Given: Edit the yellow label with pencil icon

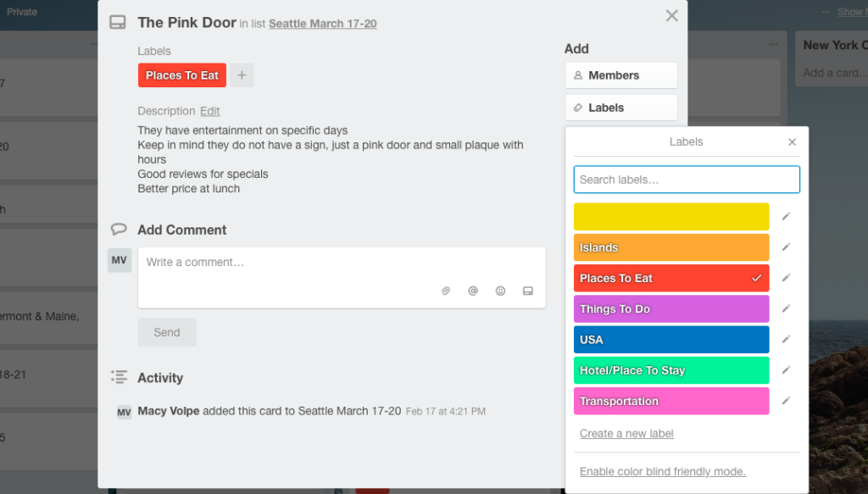Looking at the screenshot, I should pyautogui.click(x=786, y=216).
